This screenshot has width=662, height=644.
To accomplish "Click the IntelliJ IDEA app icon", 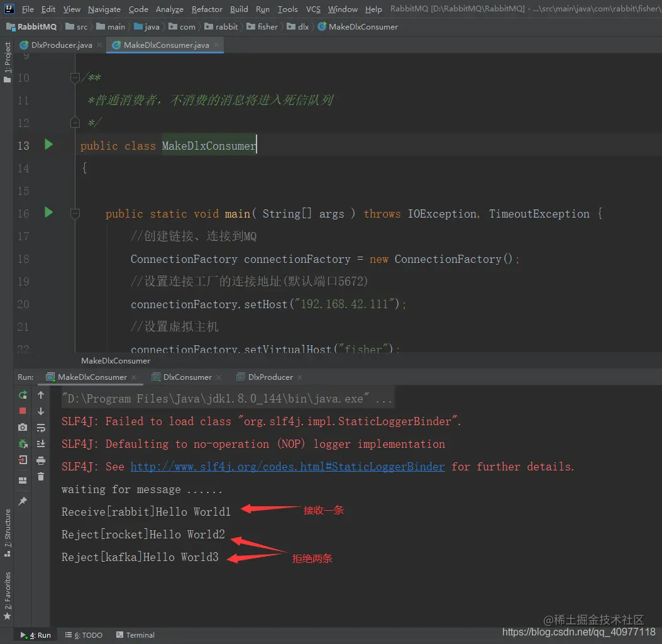I will (x=9, y=8).
